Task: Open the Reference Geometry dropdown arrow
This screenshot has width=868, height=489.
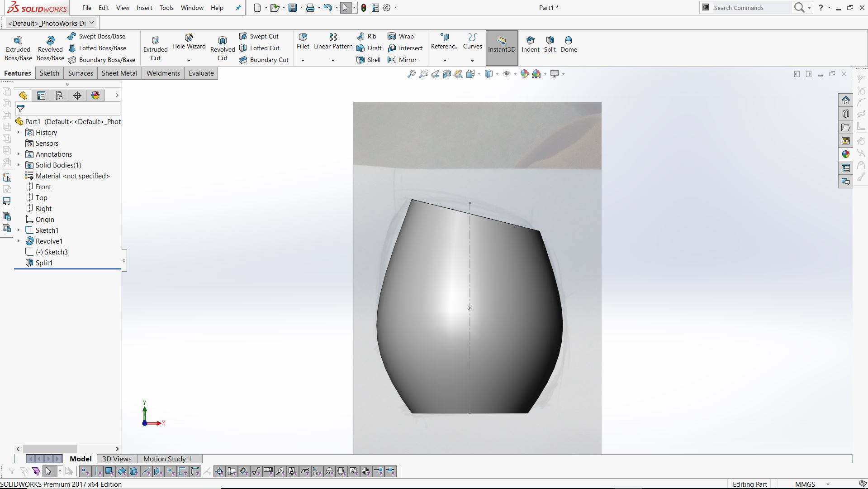Action: pos(445,61)
